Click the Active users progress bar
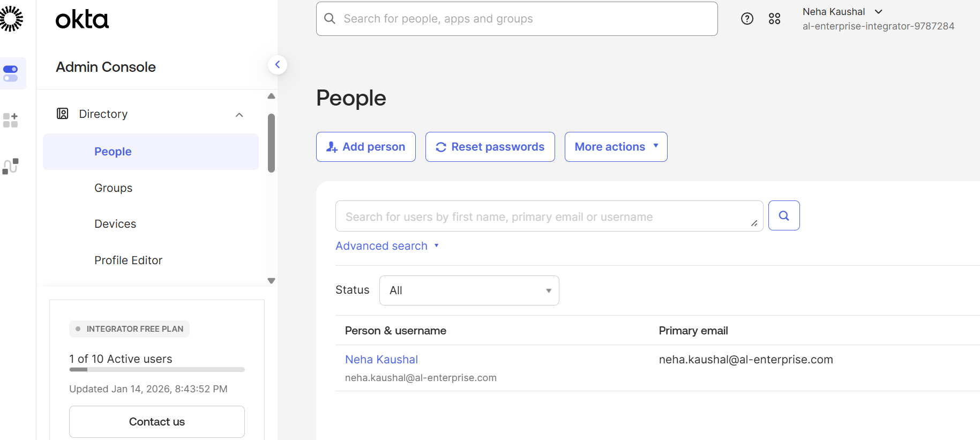 [x=156, y=369]
